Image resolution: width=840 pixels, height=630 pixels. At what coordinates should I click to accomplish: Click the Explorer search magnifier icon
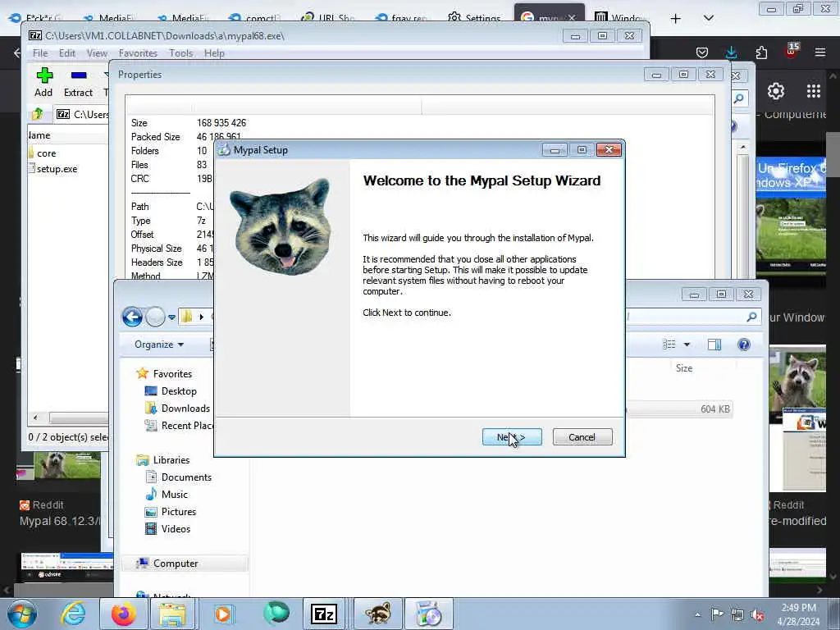(751, 317)
